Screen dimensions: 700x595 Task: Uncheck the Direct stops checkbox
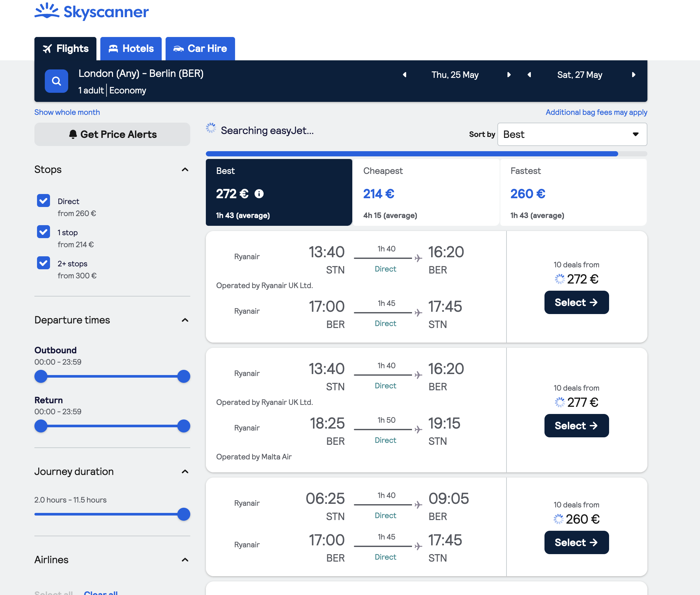(x=44, y=201)
